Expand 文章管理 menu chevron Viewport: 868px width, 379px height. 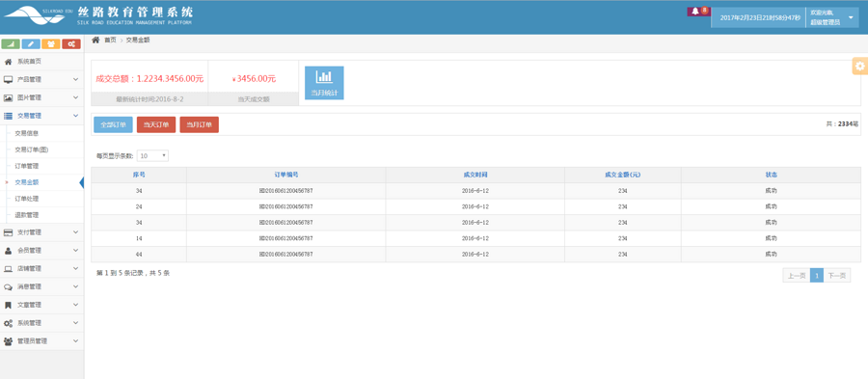[x=76, y=305]
